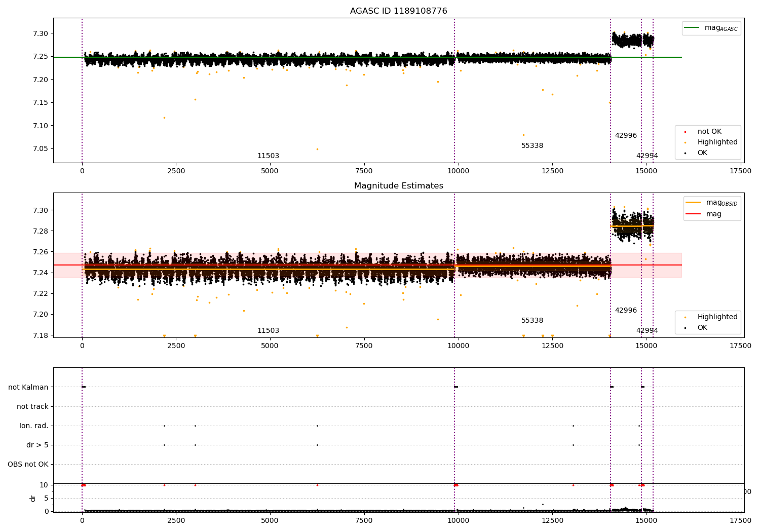Click lowest orange outlier point near 7.05 in top plot
Viewport: 760px width, 532px height.
coord(317,149)
